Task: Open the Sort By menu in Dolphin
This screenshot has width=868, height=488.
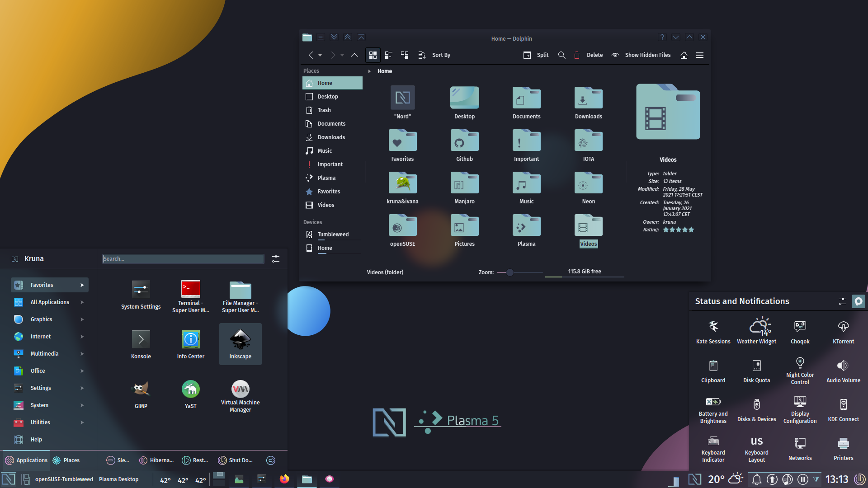Action: pyautogui.click(x=434, y=55)
